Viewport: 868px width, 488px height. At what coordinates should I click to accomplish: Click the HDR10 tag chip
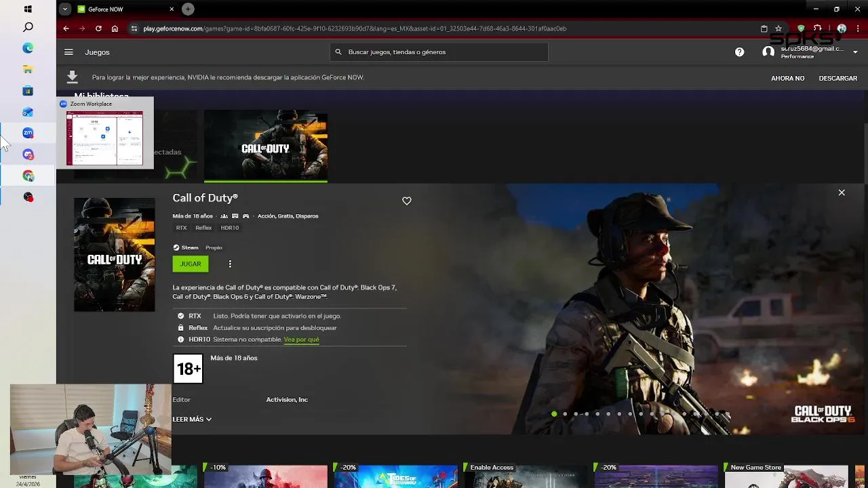[230, 228]
